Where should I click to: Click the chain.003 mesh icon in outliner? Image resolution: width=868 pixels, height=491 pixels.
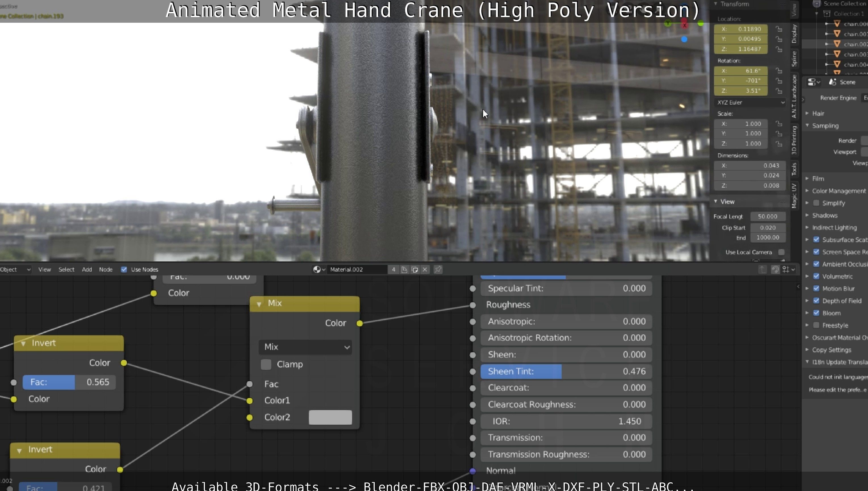(837, 54)
